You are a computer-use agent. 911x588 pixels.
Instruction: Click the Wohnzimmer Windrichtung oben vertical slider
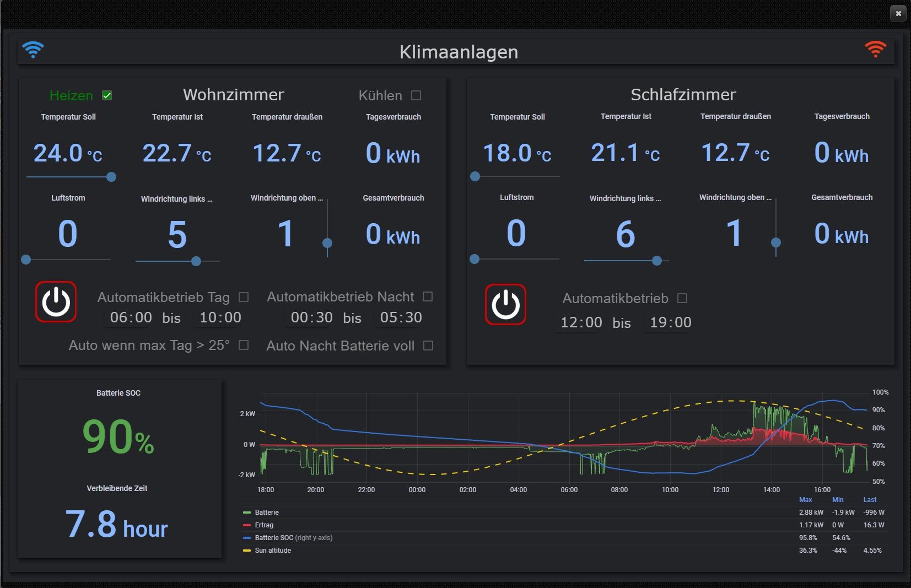tap(327, 228)
